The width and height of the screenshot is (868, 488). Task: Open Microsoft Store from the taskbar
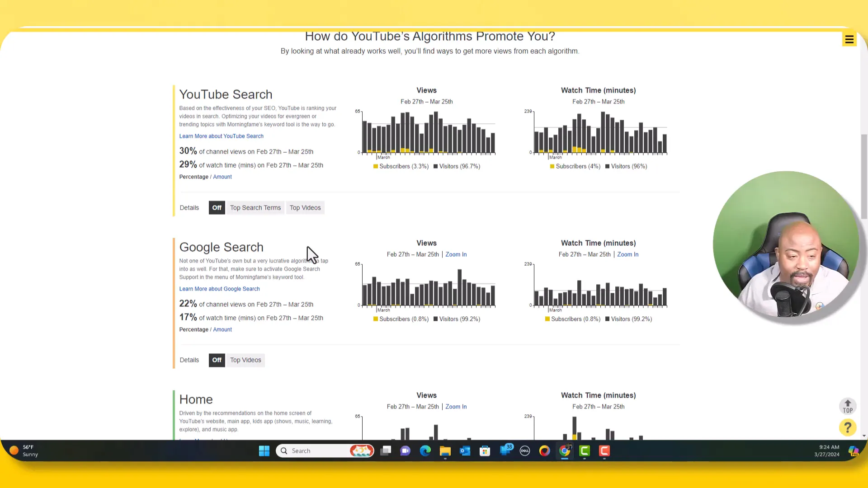[485, 451]
